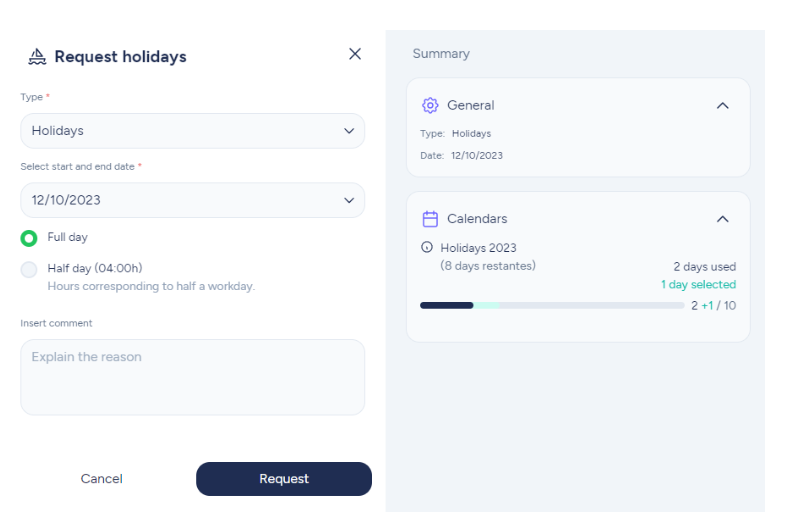Click the Request button
The image size is (788, 518).
(x=284, y=479)
